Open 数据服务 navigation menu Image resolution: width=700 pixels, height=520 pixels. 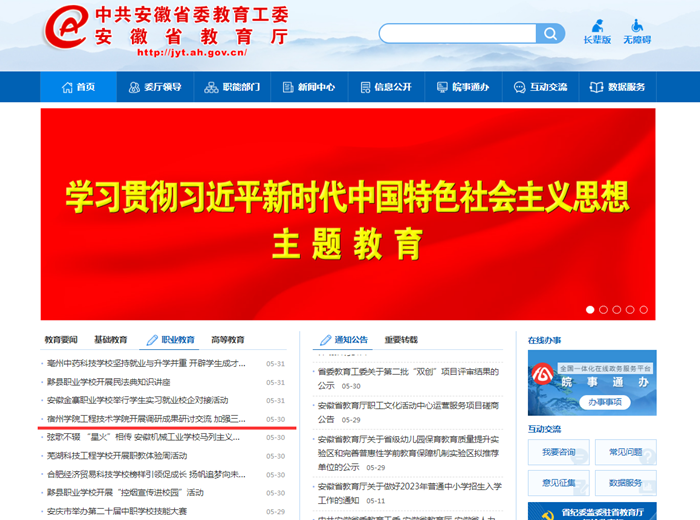tap(618, 87)
